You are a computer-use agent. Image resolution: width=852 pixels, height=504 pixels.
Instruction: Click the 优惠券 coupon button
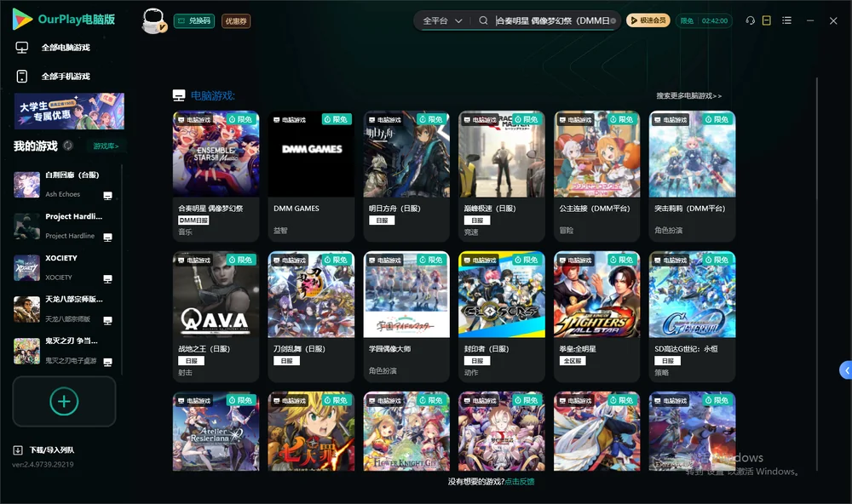pos(236,21)
